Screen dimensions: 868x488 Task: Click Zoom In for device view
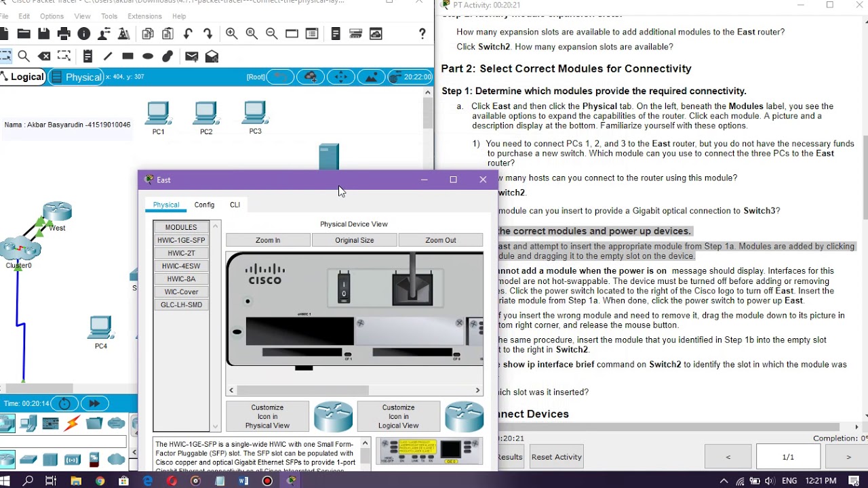coord(268,240)
